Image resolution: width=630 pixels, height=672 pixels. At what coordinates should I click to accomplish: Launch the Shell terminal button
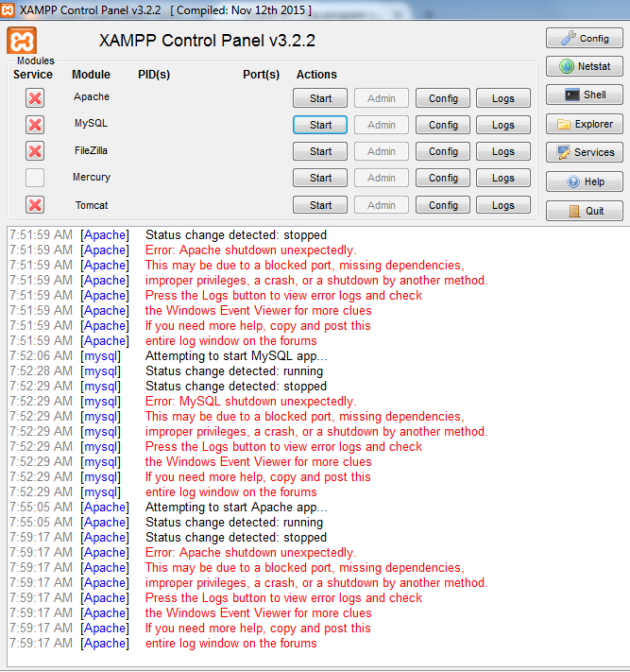pos(584,95)
